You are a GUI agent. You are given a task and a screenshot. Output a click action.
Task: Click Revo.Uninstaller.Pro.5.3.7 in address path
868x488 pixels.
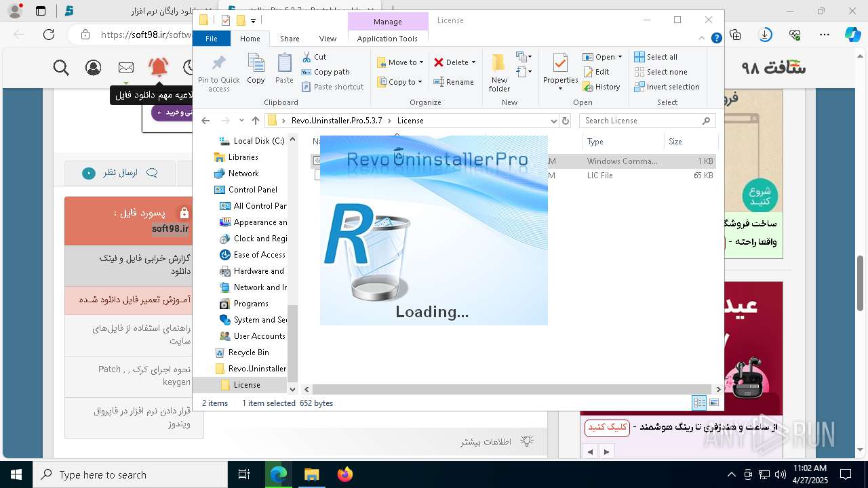point(336,121)
